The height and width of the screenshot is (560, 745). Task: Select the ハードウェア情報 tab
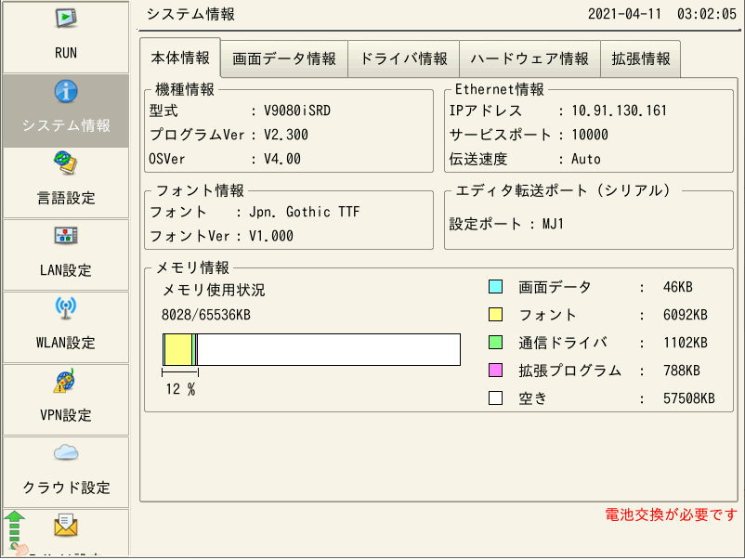click(x=529, y=59)
